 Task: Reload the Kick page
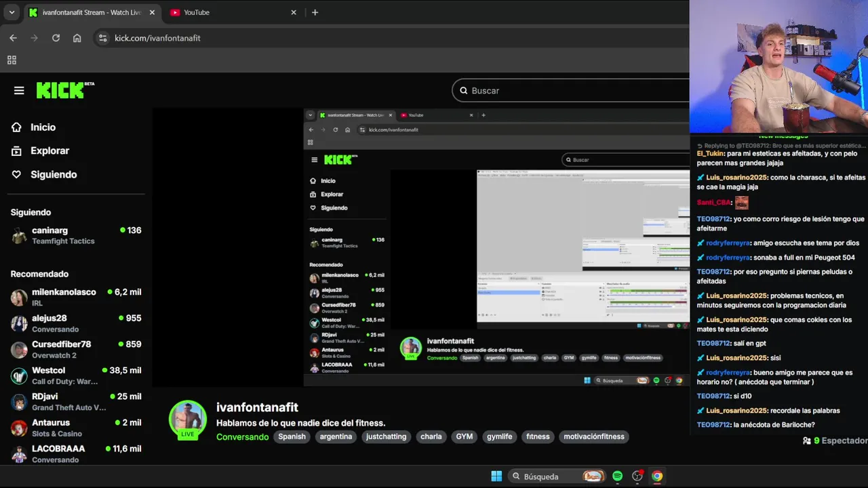click(56, 38)
